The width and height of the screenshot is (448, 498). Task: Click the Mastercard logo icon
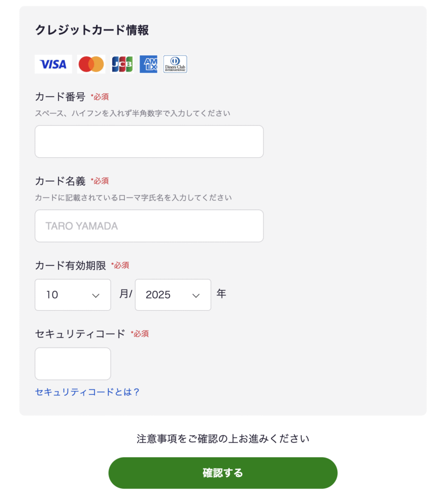click(91, 64)
